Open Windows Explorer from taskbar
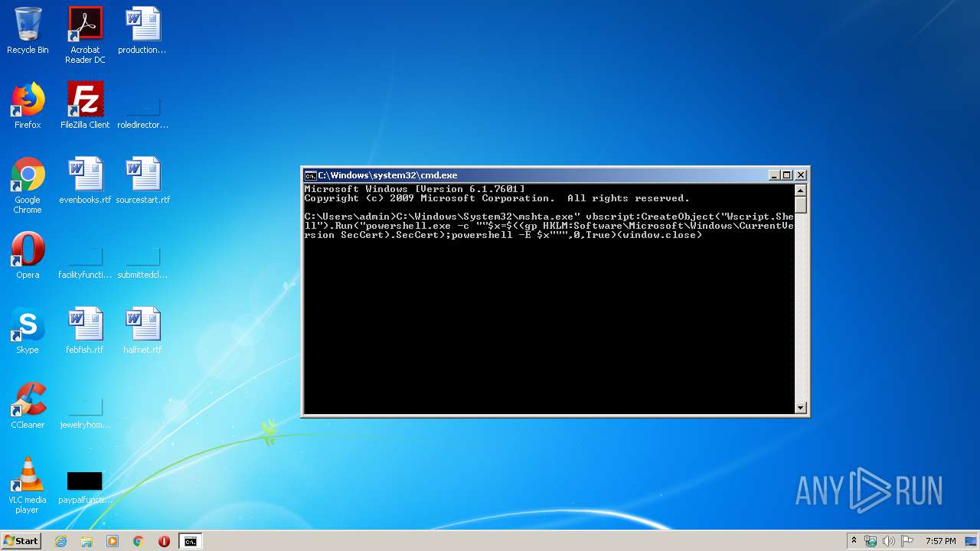 [87, 541]
